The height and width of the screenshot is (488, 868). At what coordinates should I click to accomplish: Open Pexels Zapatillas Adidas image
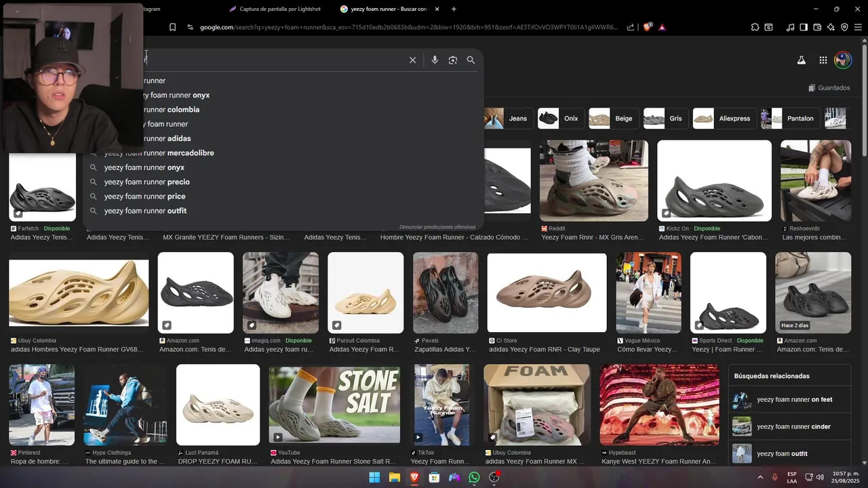pos(446,293)
